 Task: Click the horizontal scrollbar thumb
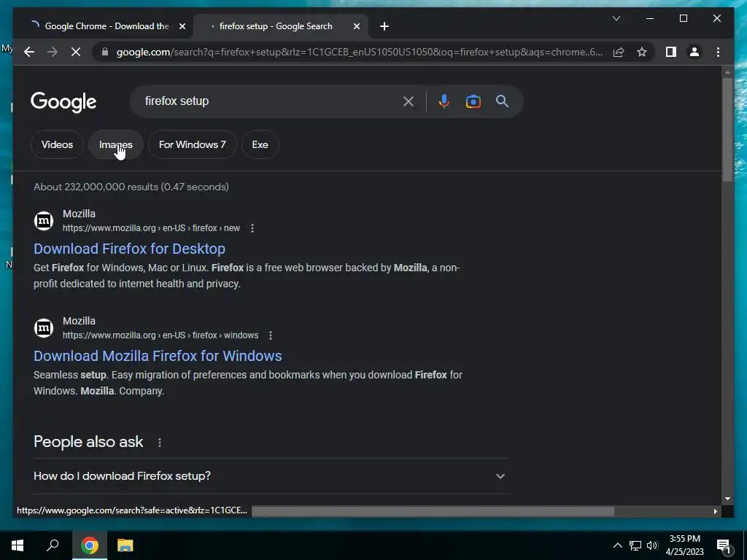(x=433, y=511)
